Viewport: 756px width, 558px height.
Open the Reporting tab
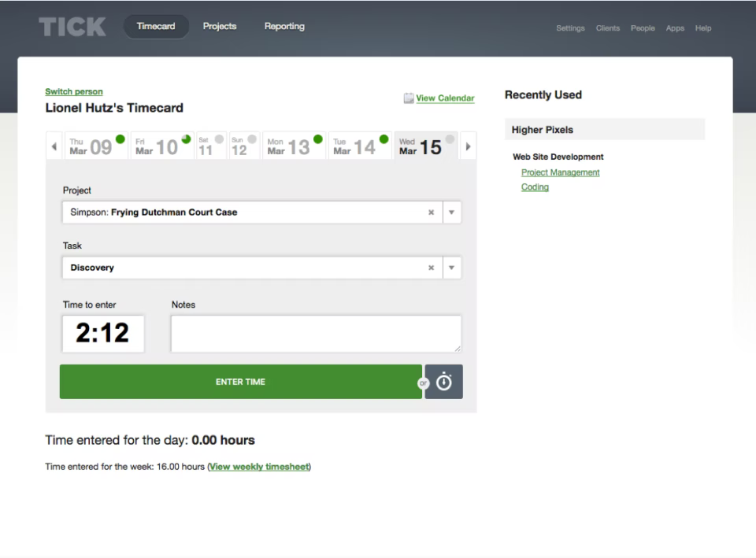pos(284,27)
